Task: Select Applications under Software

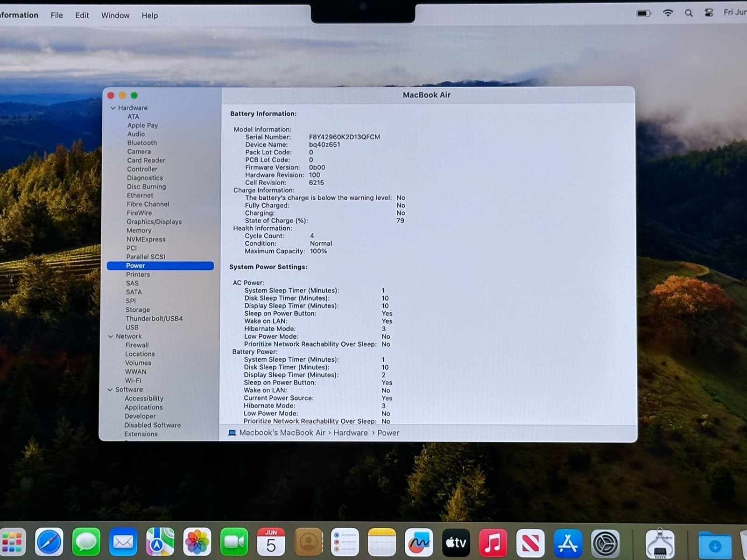Action: pyautogui.click(x=143, y=407)
